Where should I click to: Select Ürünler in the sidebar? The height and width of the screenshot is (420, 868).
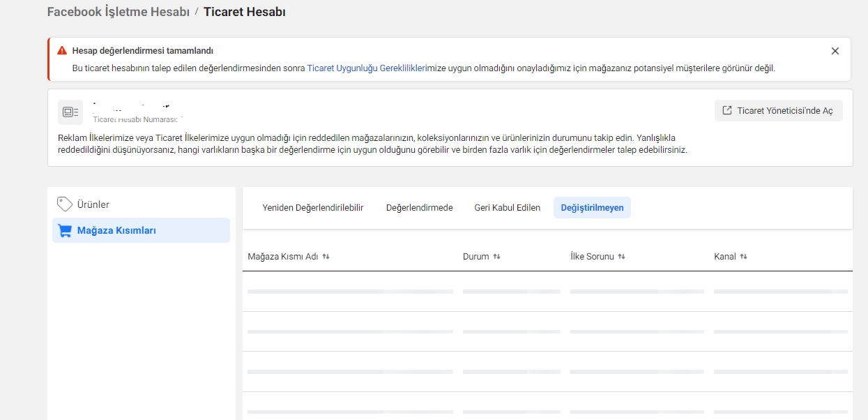coord(141,204)
